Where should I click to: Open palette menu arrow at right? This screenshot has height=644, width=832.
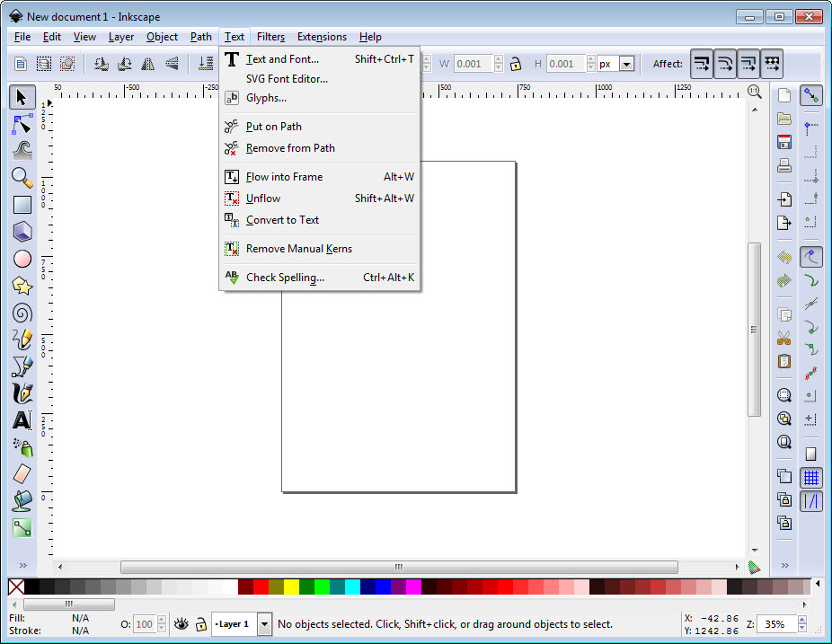pos(818,584)
